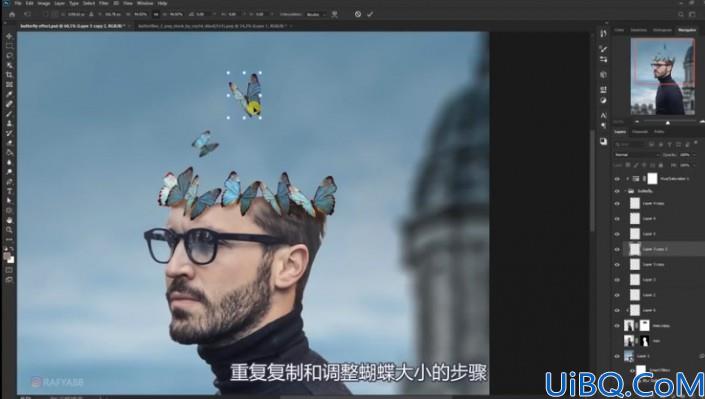Hide the butterfly group layer
The height and width of the screenshot is (399, 705).
click(617, 191)
